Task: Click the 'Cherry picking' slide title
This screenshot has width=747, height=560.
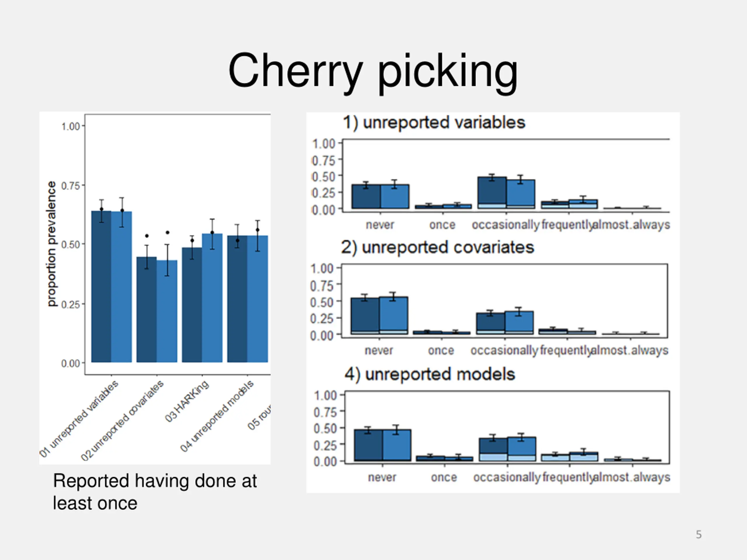Action: click(x=373, y=71)
